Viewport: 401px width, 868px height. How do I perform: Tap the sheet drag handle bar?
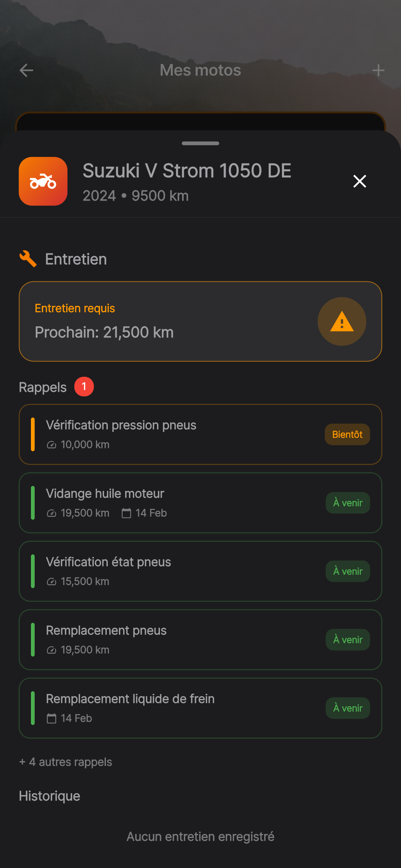coord(200,143)
